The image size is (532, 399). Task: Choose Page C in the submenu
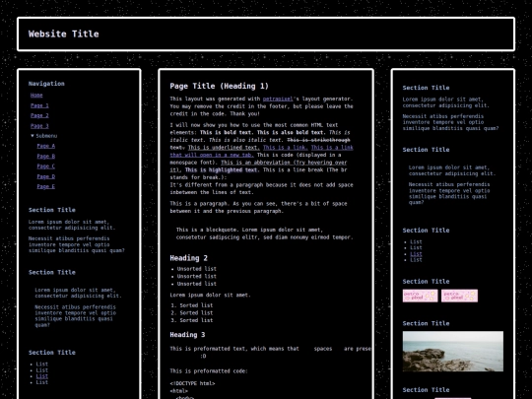click(45, 166)
